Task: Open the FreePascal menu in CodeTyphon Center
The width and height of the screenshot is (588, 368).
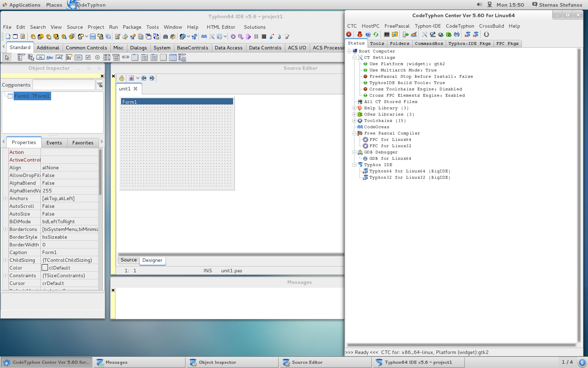Action: click(397, 26)
